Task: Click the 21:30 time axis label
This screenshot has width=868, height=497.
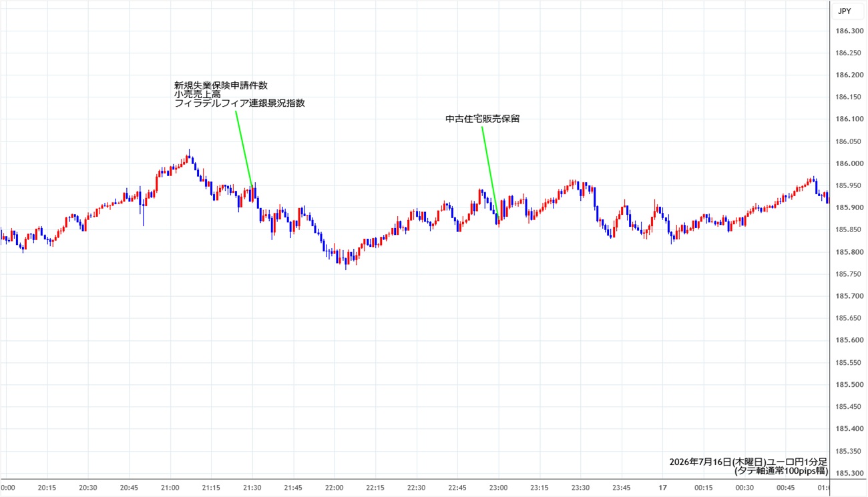Action: click(252, 488)
